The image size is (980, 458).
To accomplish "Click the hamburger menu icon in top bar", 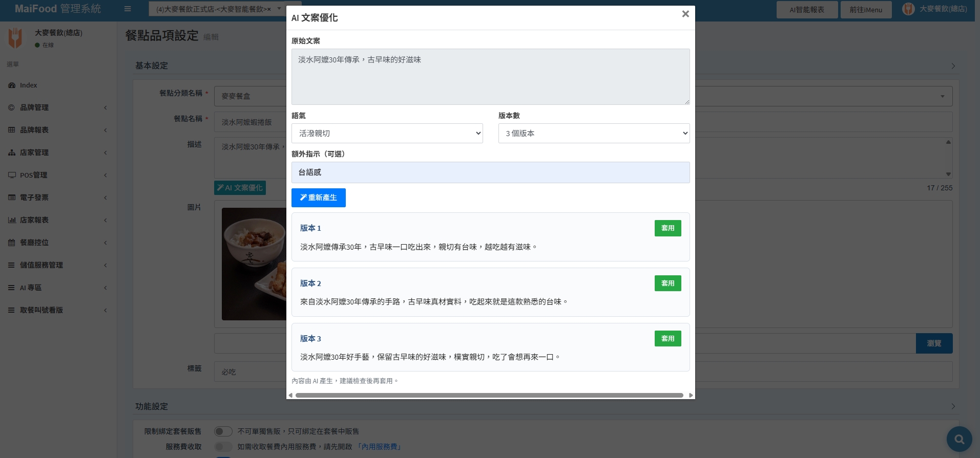I will [x=128, y=9].
